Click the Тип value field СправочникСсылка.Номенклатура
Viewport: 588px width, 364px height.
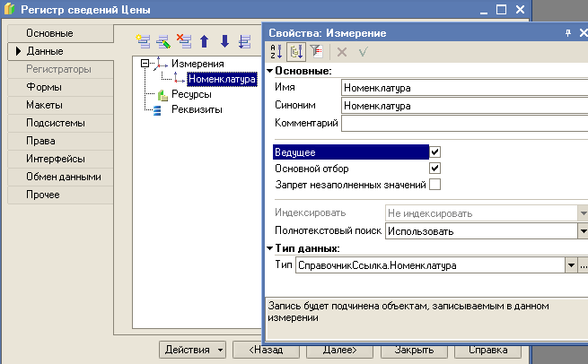(430, 265)
